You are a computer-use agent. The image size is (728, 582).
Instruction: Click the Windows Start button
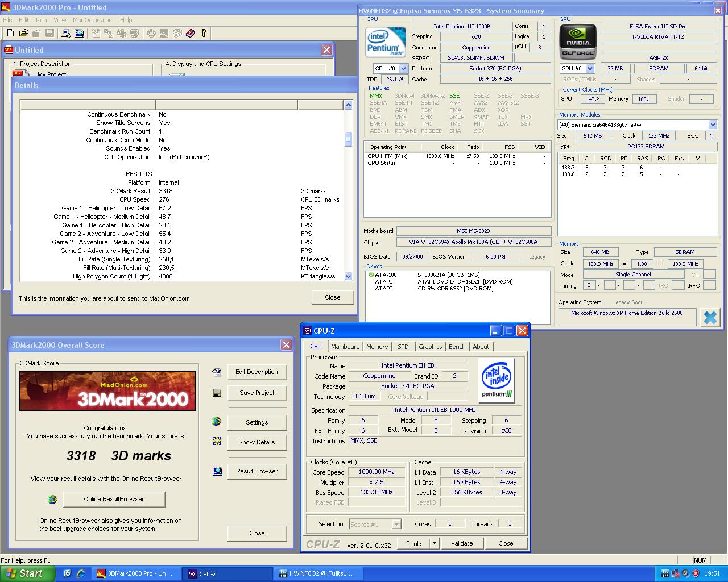(27, 573)
